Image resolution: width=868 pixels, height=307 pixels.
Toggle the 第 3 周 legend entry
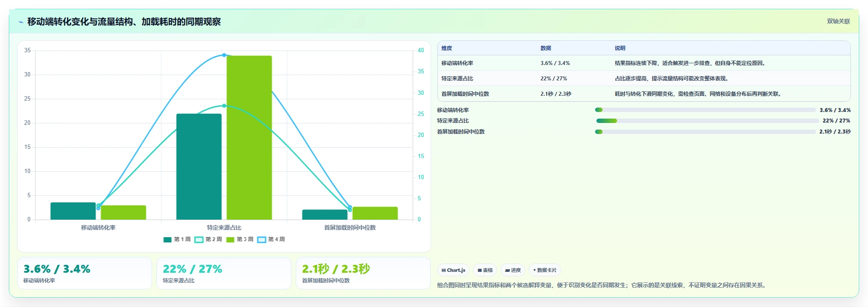[240, 239]
